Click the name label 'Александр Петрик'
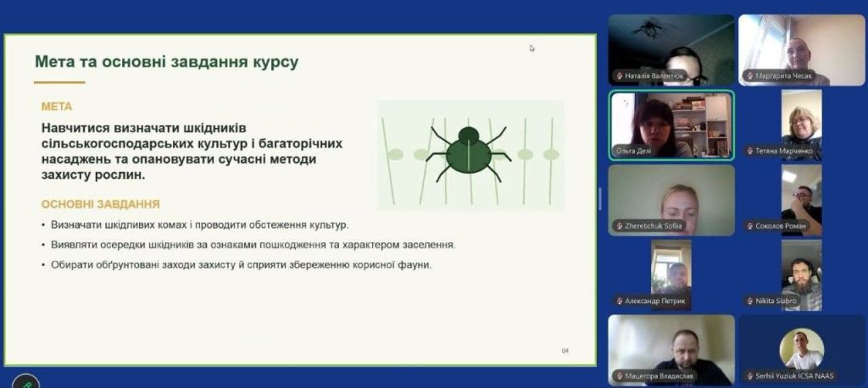This screenshot has height=388, width=868. (655, 301)
